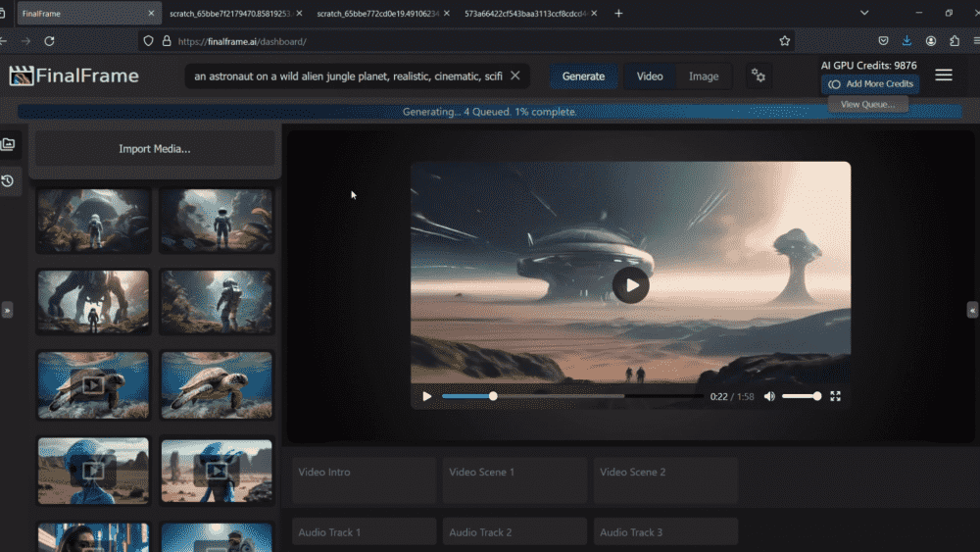Switch generation mode to Image

[x=704, y=76]
